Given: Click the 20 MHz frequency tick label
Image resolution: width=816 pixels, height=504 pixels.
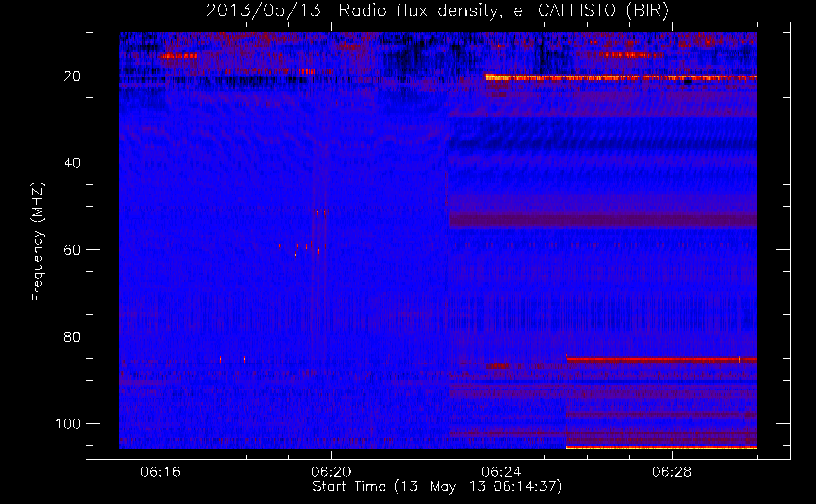Looking at the screenshot, I should click(73, 76).
